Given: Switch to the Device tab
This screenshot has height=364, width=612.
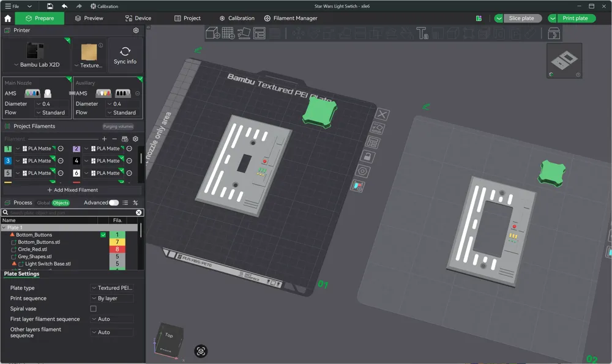Looking at the screenshot, I should [138, 18].
